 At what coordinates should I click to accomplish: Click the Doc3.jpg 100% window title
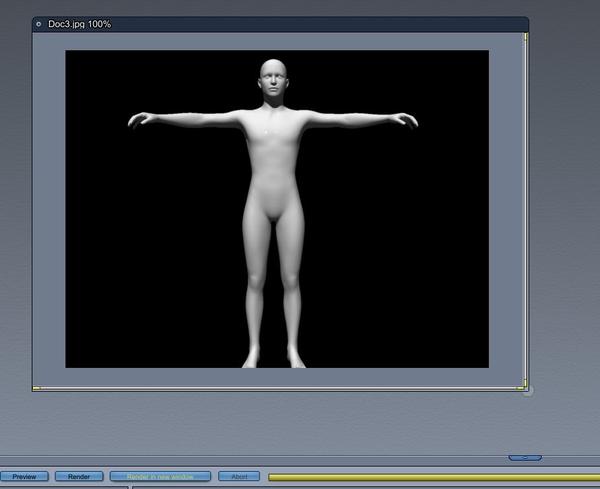pyautogui.click(x=80, y=24)
